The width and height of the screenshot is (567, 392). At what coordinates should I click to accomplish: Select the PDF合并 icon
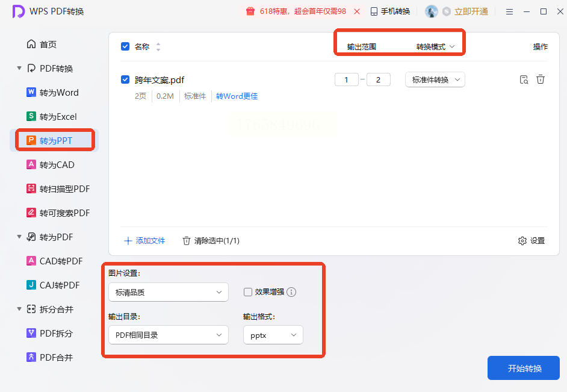pos(31,357)
